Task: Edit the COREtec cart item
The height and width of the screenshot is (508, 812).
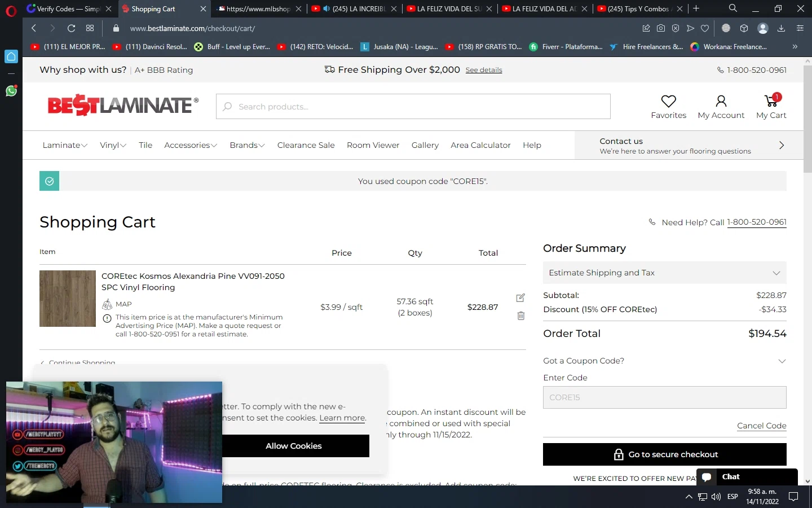Action: (520, 297)
